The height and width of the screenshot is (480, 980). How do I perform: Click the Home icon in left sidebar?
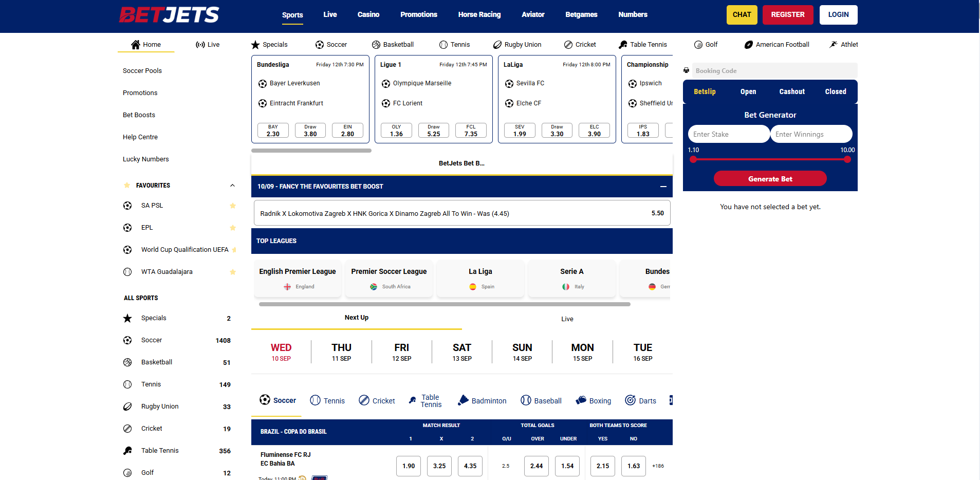(x=135, y=44)
